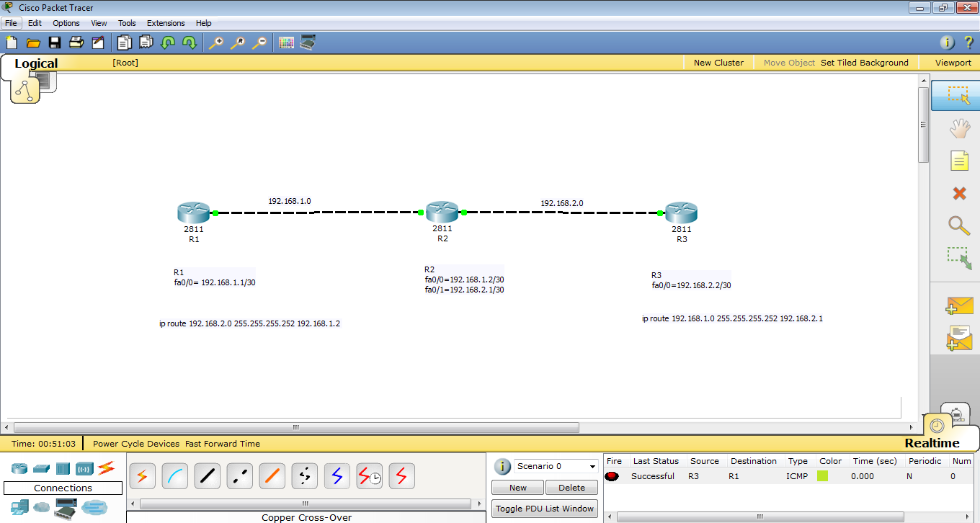
Task: Activate the automatic connection lightning tool
Action: coord(142,475)
